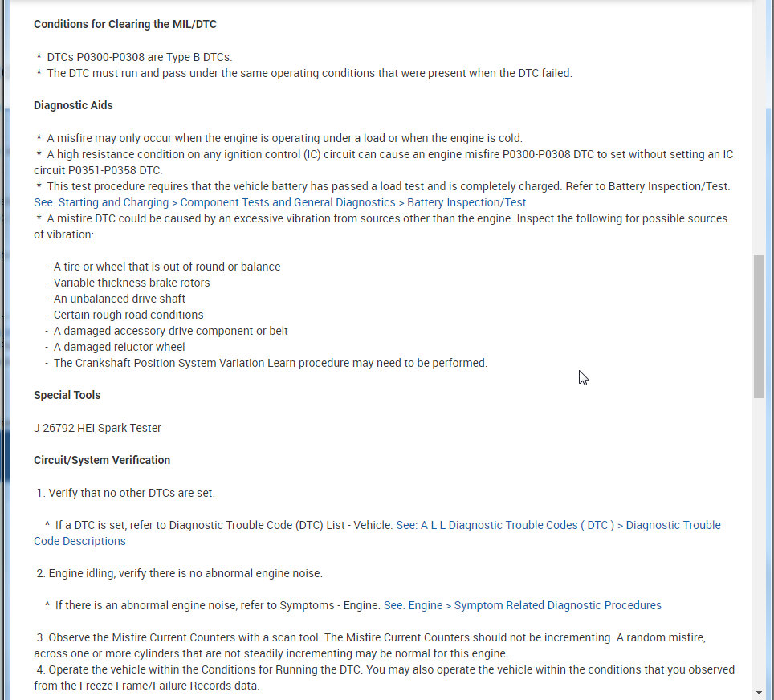Click the Diagnostic Aids heading
774x700 pixels.
pyautogui.click(x=73, y=105)
